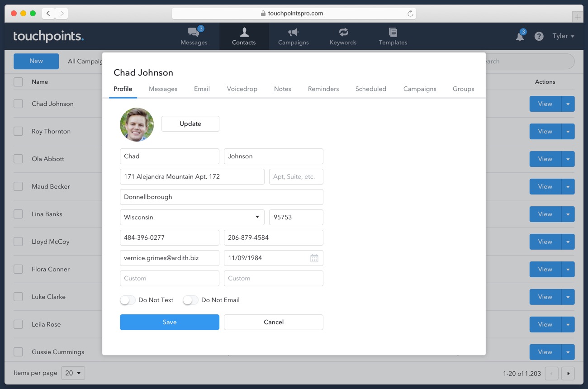Change Items per page dropdown
The image size is (588, 389).
click(73, 373)
